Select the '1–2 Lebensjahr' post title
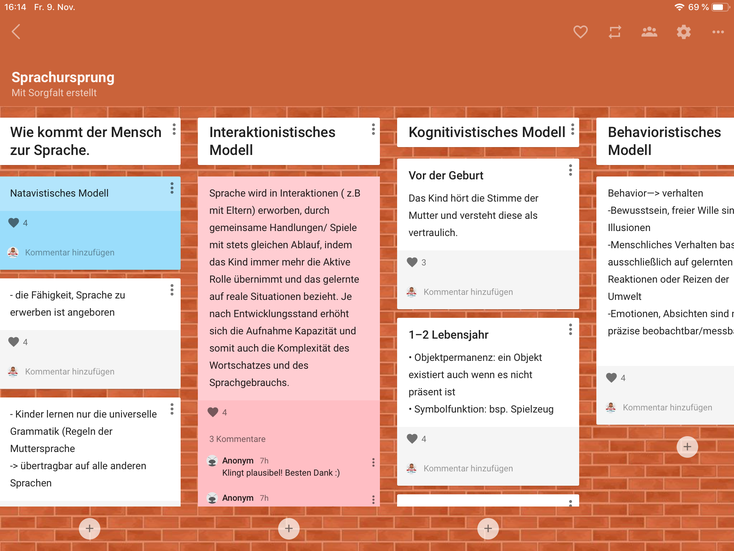This screenshot has width=734, height=551. pyautogui.click(x=448, y=335)
